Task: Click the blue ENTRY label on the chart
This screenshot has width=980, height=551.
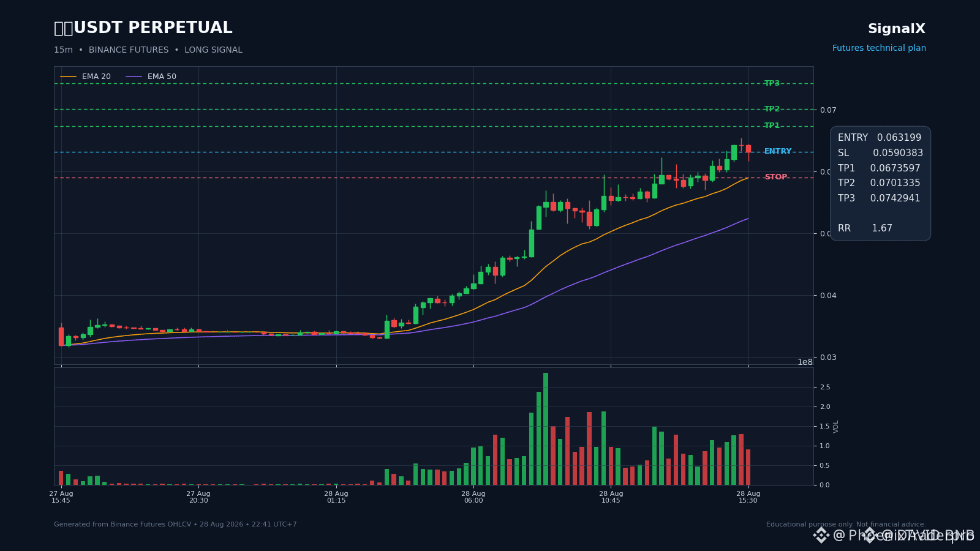Action: coord(778,151)
